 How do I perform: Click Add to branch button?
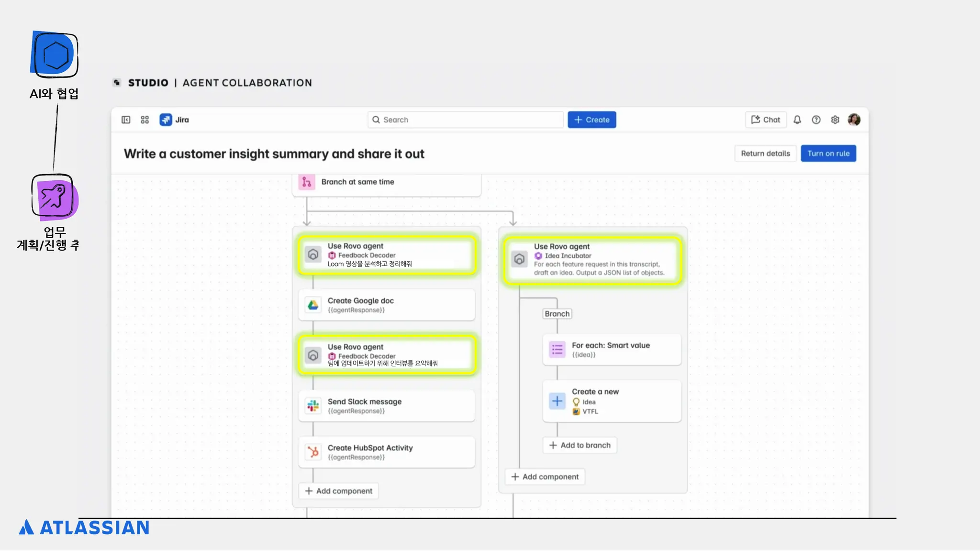click(579, 445)
